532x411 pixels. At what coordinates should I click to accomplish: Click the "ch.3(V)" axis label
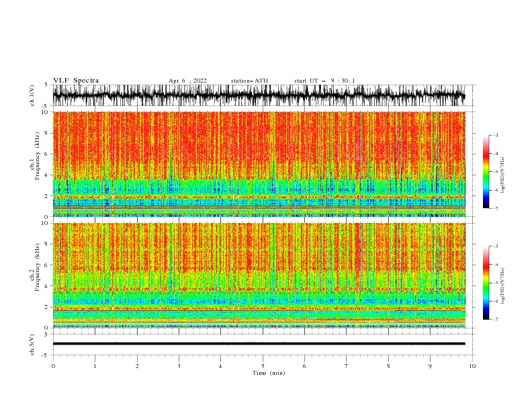(x=32, y=345)
